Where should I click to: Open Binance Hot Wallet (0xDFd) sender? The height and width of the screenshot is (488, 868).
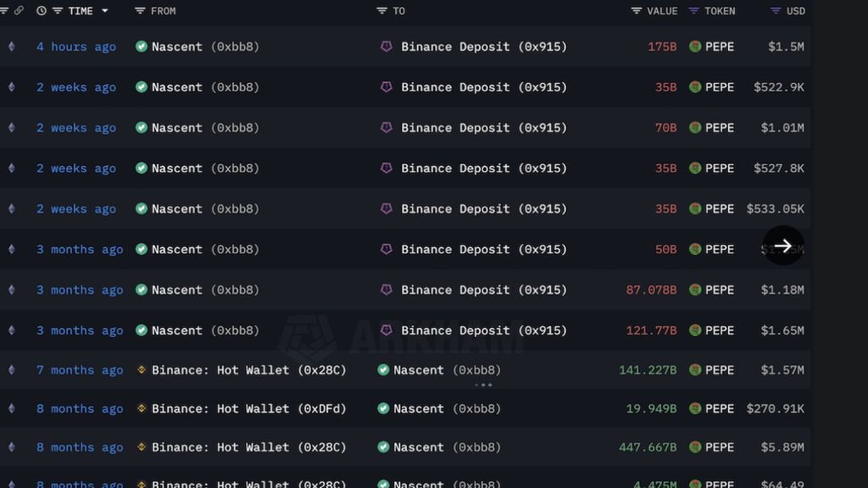coord(249,408)
